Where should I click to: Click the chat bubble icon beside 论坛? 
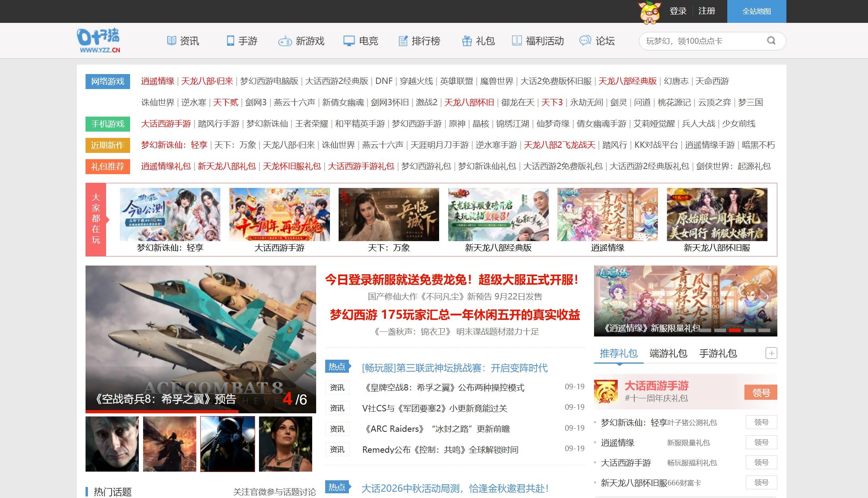pyautogui.click(x=585, y=40)
